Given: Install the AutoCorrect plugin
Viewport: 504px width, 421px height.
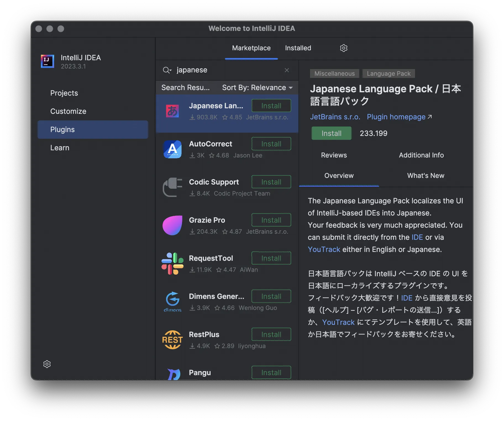Looking at the screenshot, I should 271,144.
